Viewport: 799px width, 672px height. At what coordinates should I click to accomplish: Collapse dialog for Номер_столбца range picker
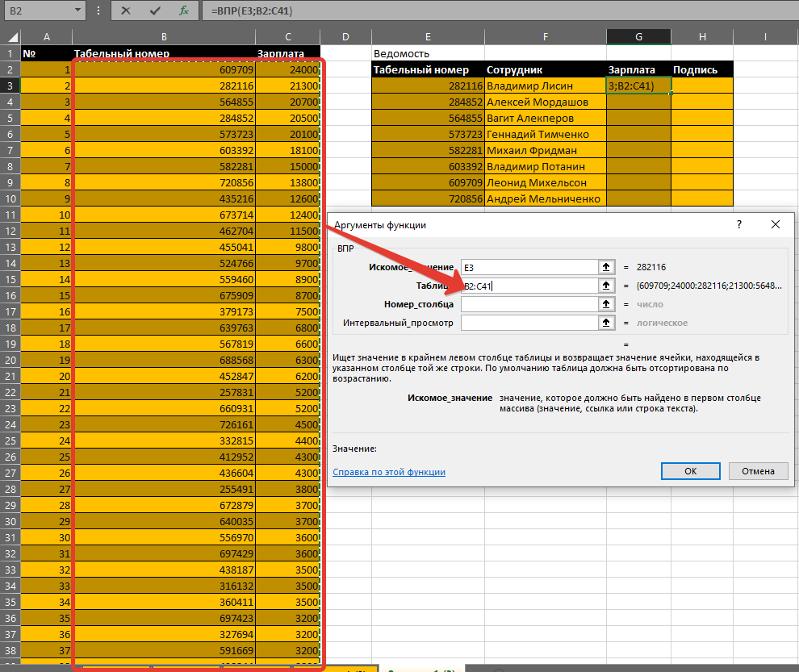pos(606,304)
